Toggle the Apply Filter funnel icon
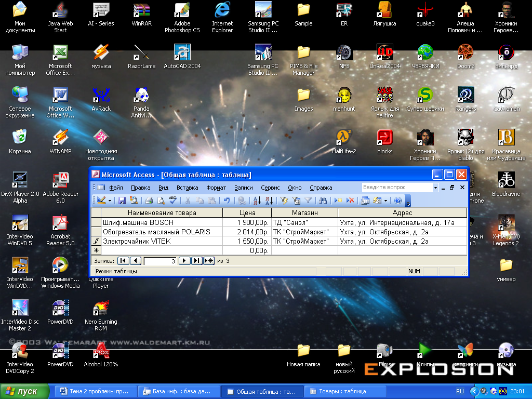The image size is (532, 399). point(308,201)
